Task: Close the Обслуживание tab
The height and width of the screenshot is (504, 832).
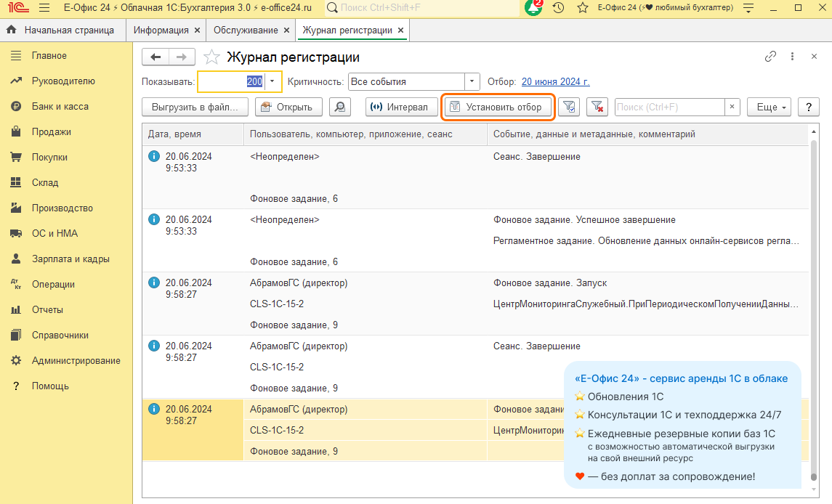Action: [286, 31]
